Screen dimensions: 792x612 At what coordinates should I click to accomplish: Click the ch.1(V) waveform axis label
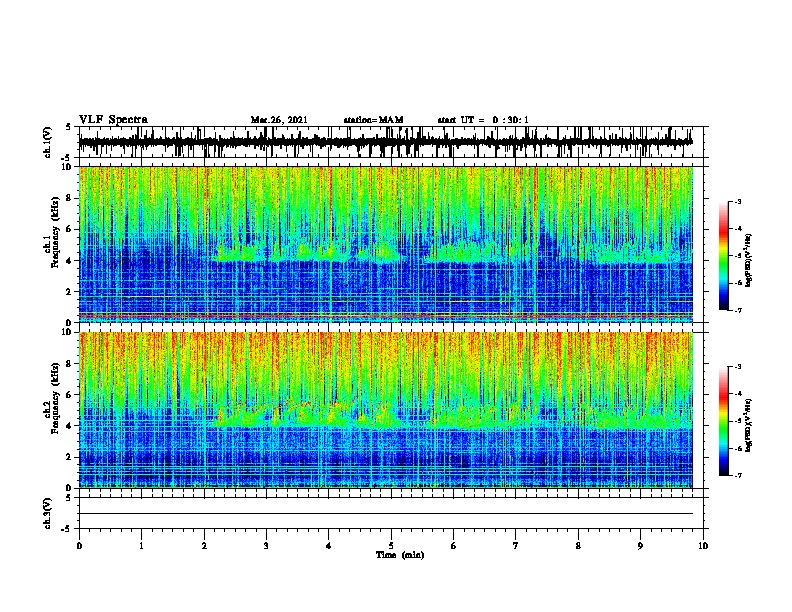[48, 142]
